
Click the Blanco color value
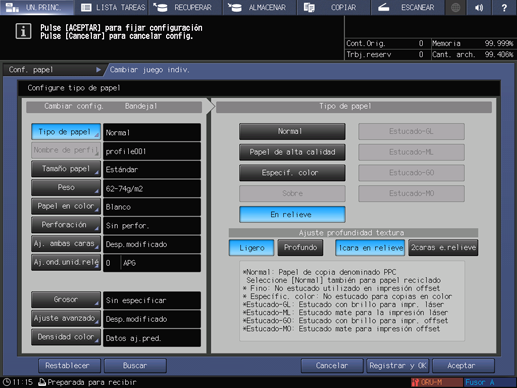pyautogui.click(x=152, y=207)
